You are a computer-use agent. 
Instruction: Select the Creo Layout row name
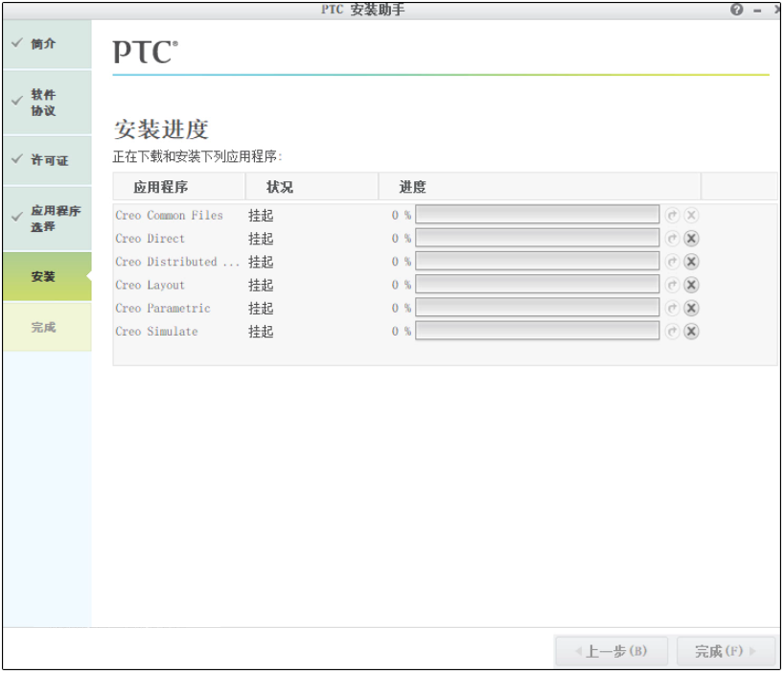pyautogui.click(x=150, y=285)
